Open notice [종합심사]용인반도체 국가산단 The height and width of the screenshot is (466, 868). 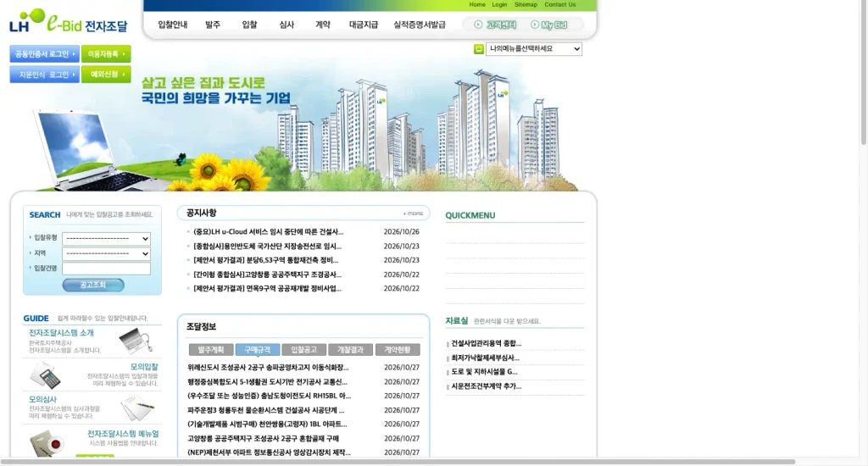[267, 247]
